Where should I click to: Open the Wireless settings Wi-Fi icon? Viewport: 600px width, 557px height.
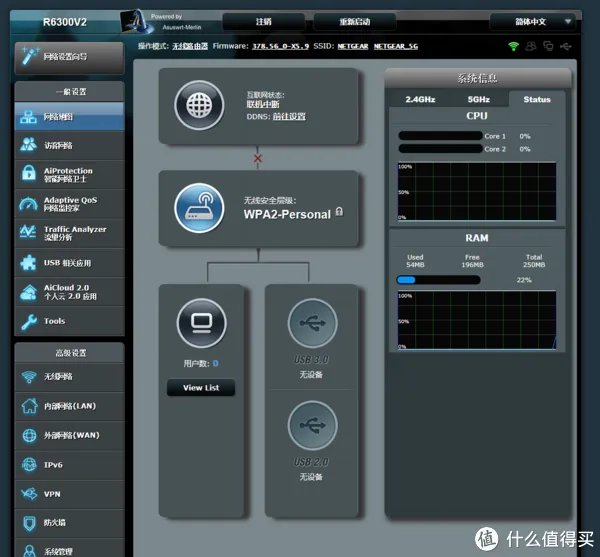click(x=29, y=376)
